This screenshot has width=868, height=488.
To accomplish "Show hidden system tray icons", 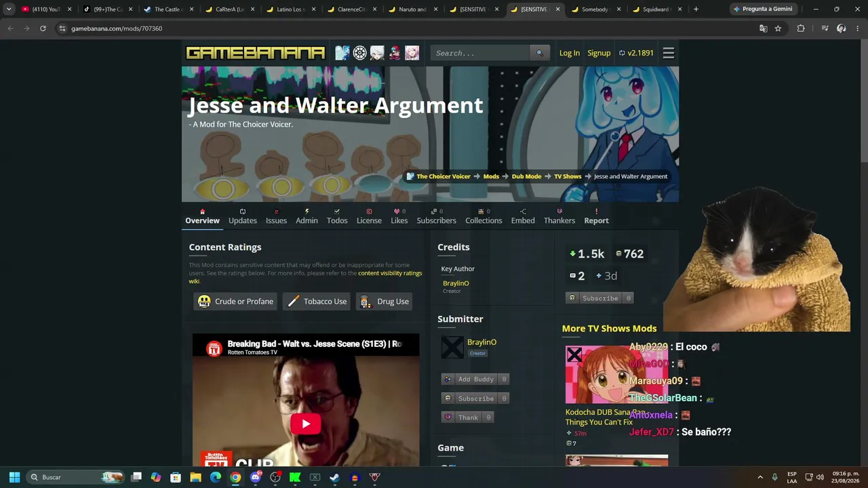I will [x=760, y=477].
